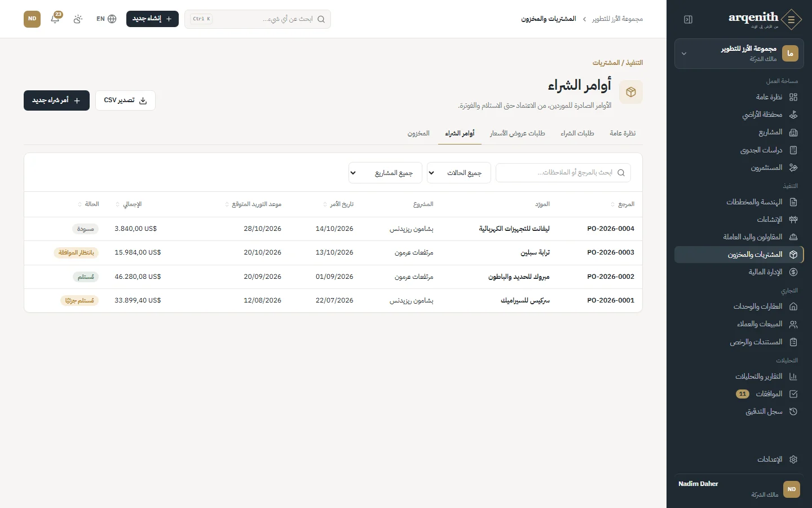The image size is (812, 508).
Task: Open المقاولون واليد العاملة sidebar icon
Action: pyautogui.click(x=793, y=237)
